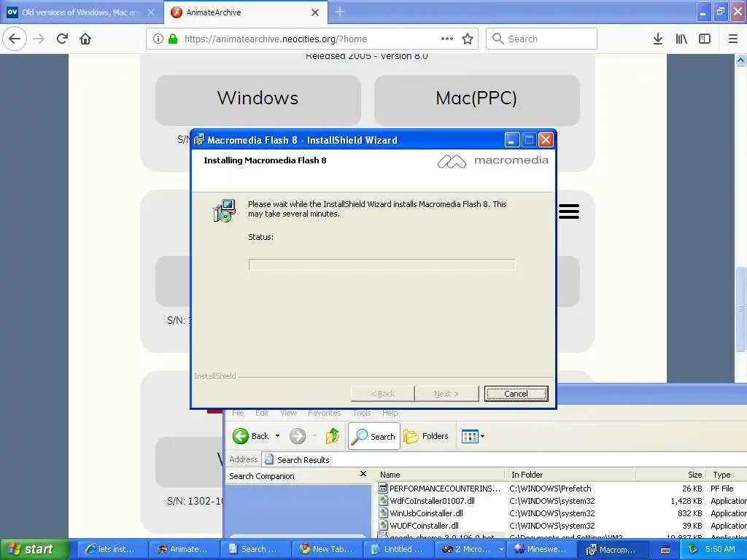Click the keyboard icon in system tray
Viewport: 747px width, 560px height.
tap(665, 550)
